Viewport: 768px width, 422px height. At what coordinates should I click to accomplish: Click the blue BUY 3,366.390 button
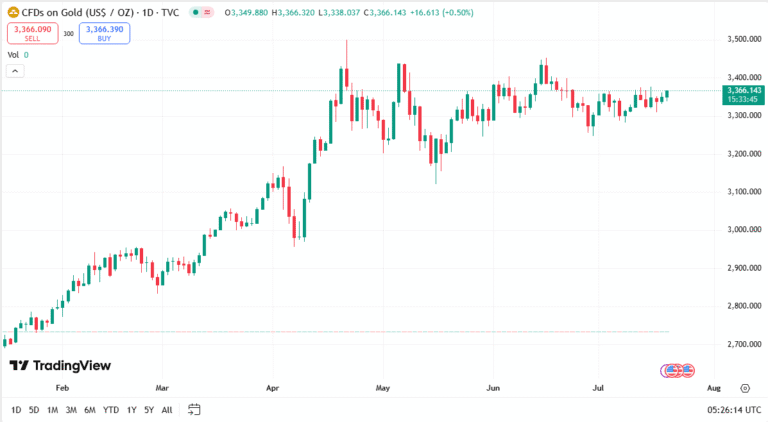coord(104,33)
